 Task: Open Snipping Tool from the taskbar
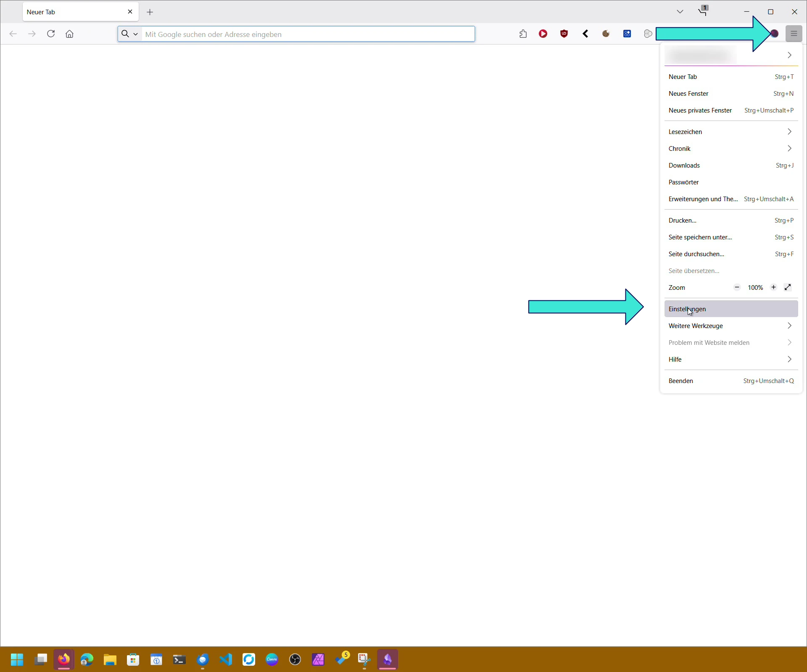click(364, 660)
